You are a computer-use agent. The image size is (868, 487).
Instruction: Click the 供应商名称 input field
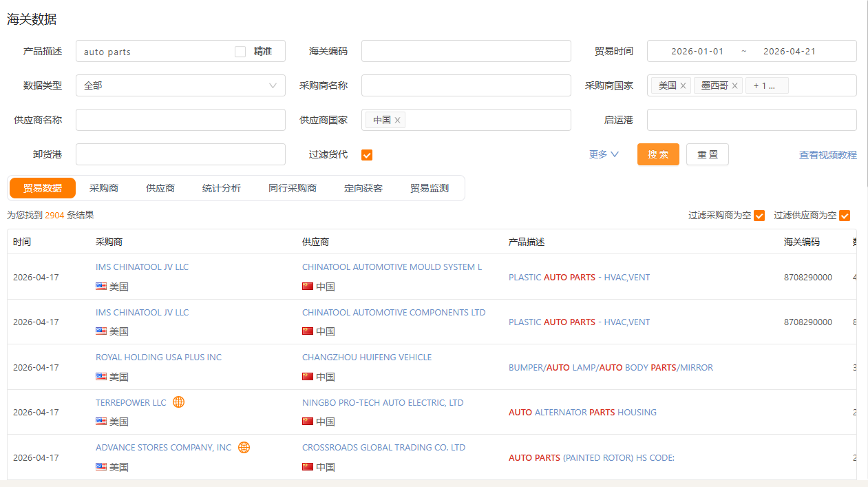pos(180,120)
